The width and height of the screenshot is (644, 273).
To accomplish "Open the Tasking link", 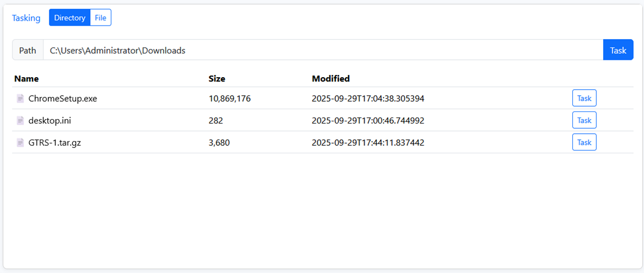I will pos(26,18).
